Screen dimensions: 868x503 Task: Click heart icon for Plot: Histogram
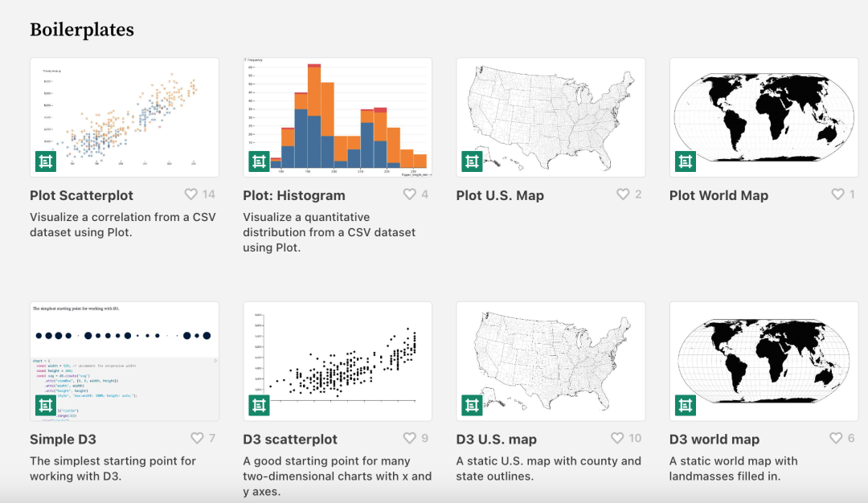coord(409,194)
